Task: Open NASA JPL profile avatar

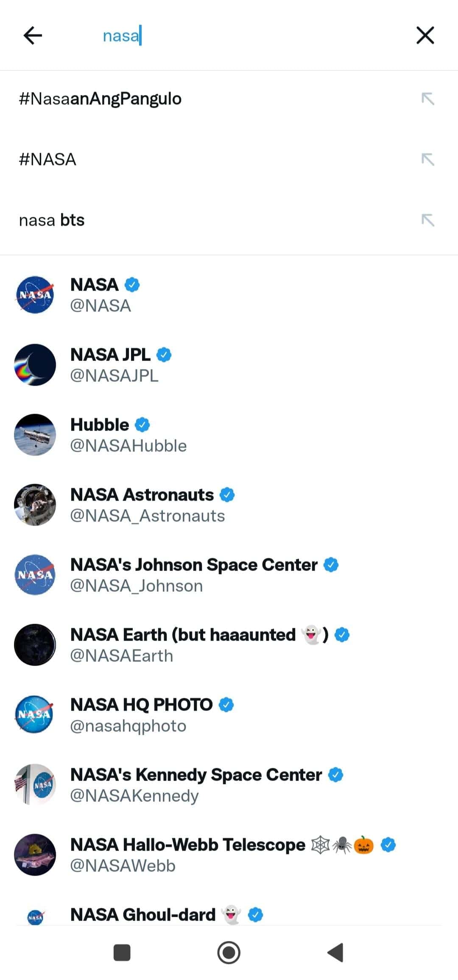Action: pos(35,365)
